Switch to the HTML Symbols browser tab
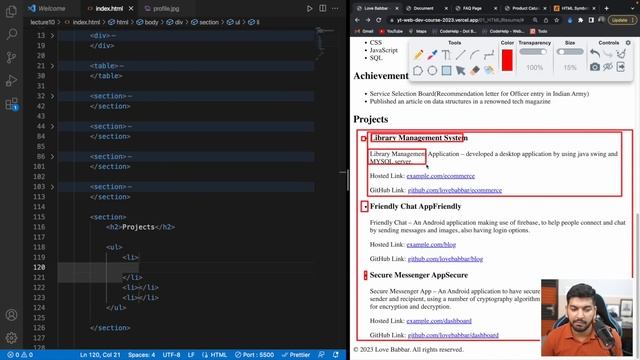This screenshot has height=360, width=640. click(574, 8)
